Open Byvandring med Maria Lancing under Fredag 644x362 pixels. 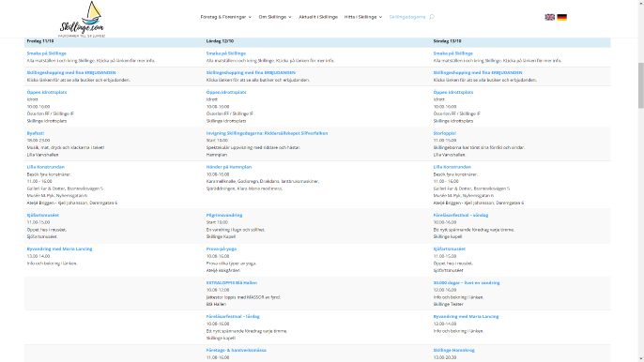[59, 249]
